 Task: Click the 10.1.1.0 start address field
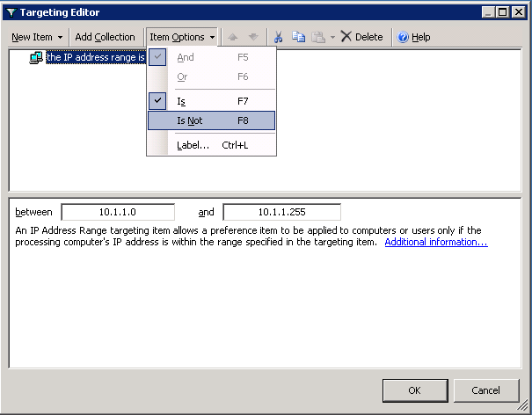118,212
